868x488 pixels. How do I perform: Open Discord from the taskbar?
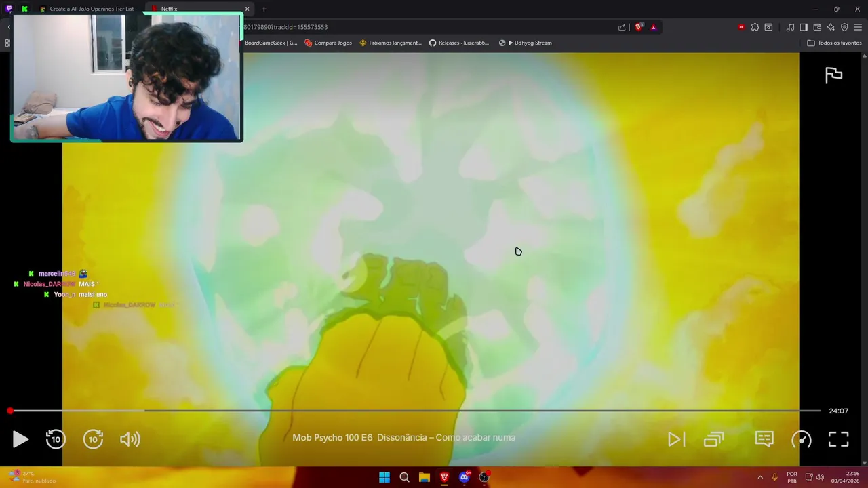465,477
